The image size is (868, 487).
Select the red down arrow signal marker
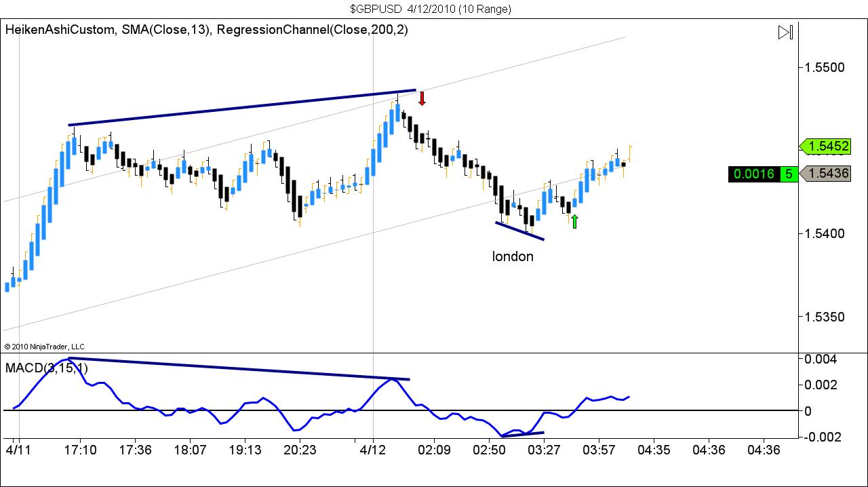[422, 99]
